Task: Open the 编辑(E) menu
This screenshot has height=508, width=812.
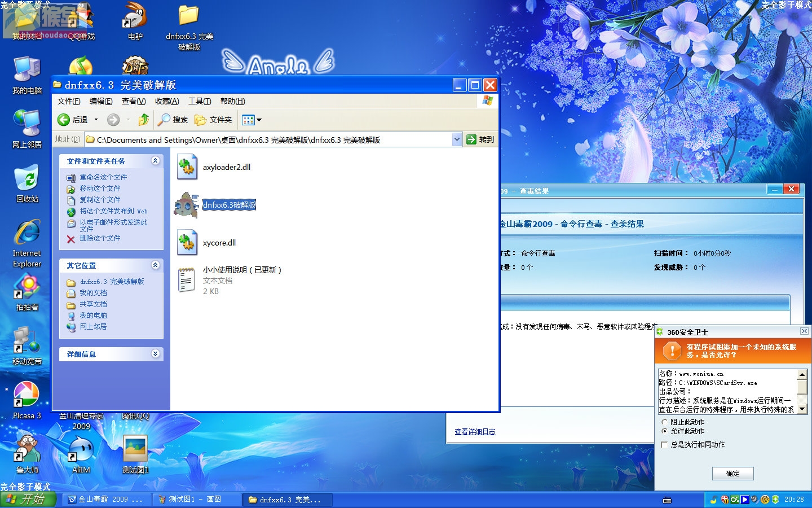Action: (101, 101)
